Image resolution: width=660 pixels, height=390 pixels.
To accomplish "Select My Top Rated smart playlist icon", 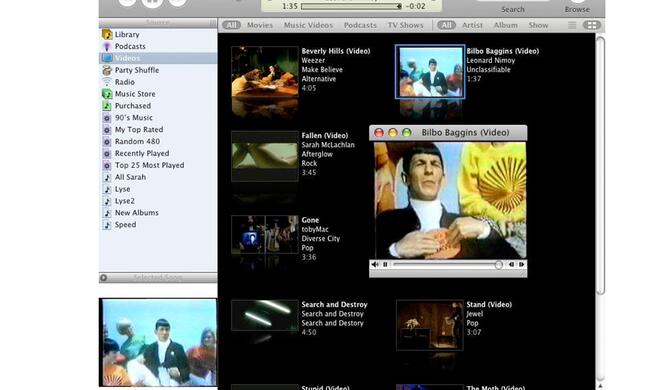I will point(107,130).
